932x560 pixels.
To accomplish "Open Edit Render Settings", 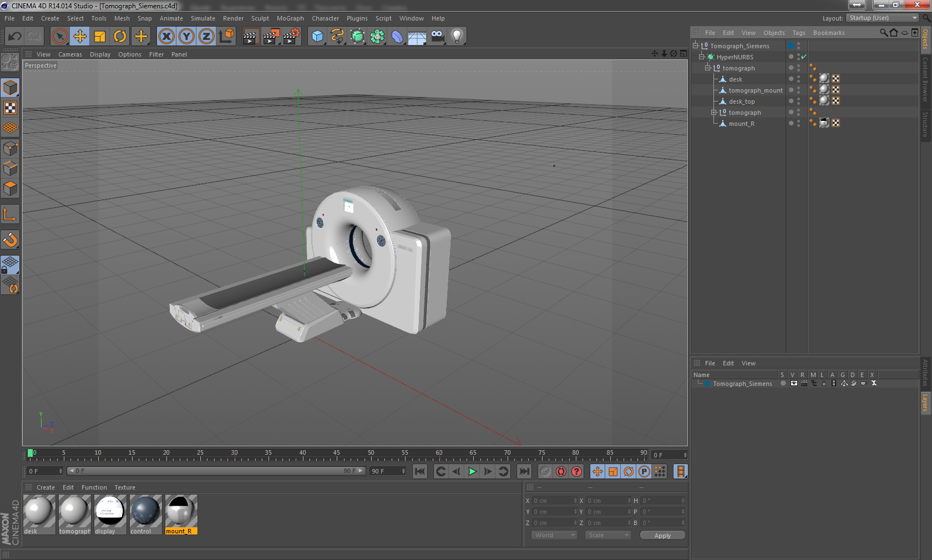I will [x=292, y=37].
